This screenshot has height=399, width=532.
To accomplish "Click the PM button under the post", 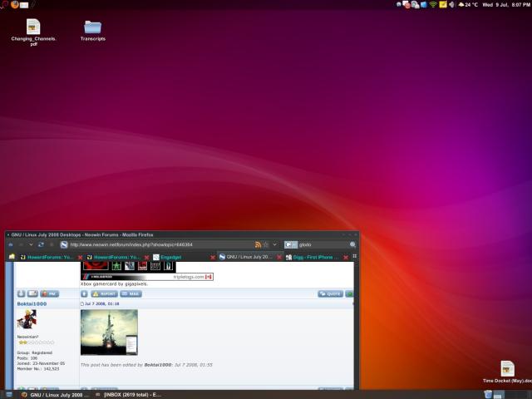I will 50,293.
